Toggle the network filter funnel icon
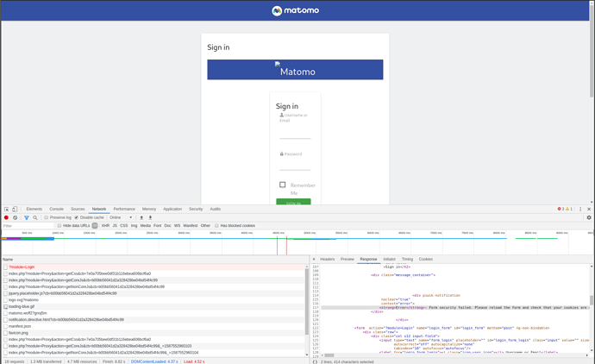 [27, 217]
